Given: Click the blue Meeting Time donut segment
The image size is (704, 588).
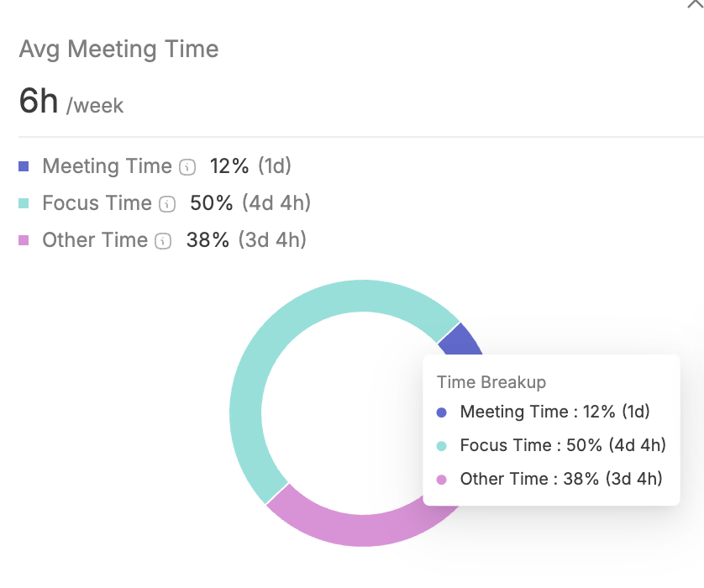Looking at the screenshot, I should pos(462,338).
